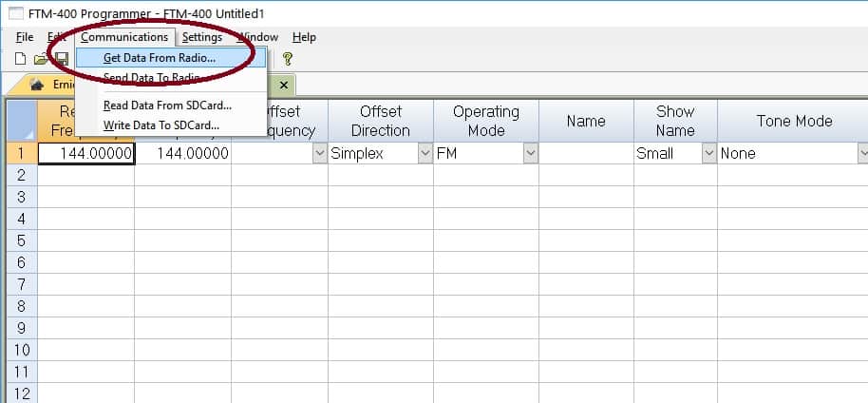868x403 pixels.
Task: Open the Tone Mode None dropdown
Action: click(863, 154)
